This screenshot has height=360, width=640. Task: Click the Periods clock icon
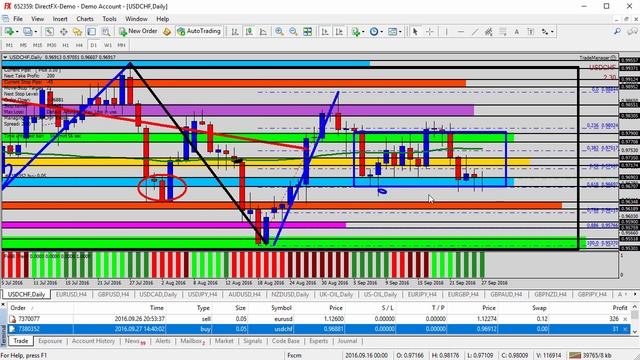[373, 31]
